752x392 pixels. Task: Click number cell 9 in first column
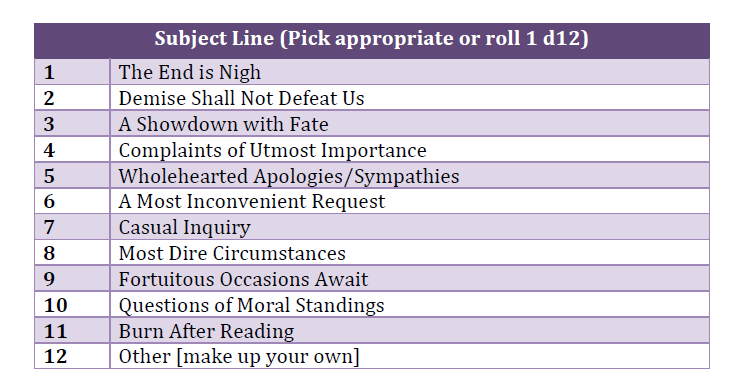pyautogui.click(x=72, y=279)
